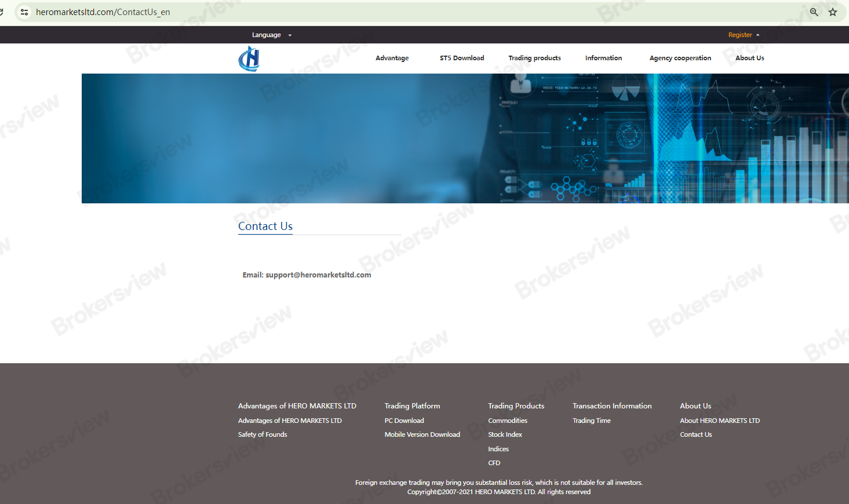Viewport: 849px width, 504px height.
Task: Open the CFD product link
Action: pyautogui.click(x=494, y=462)
